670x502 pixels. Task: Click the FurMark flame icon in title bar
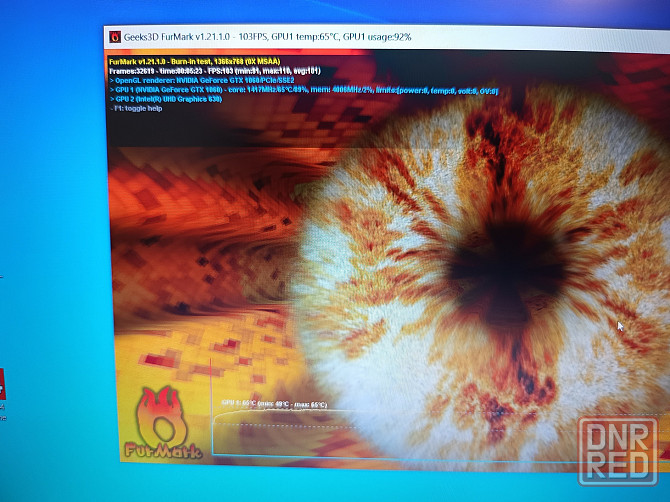pos(115,37)
